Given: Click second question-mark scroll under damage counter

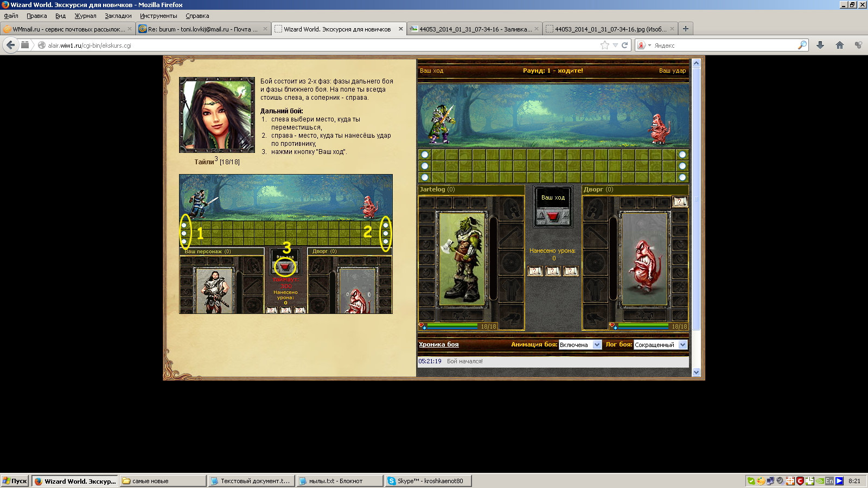Looking at the screenshot, I should pyautogui.click(x=553, y=271).
